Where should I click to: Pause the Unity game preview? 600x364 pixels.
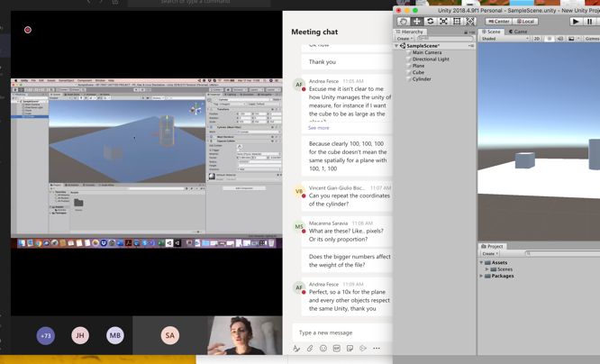tap(589, 22)
